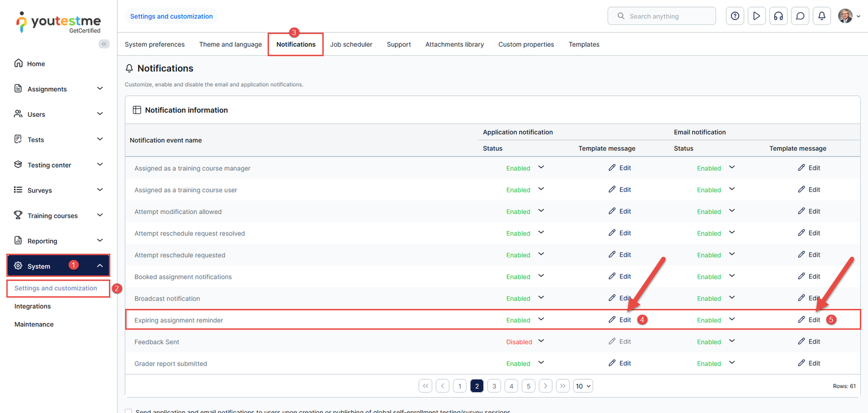
Task: Open the headset support icon
Action: pyautogui.click(x=778, y=16)
